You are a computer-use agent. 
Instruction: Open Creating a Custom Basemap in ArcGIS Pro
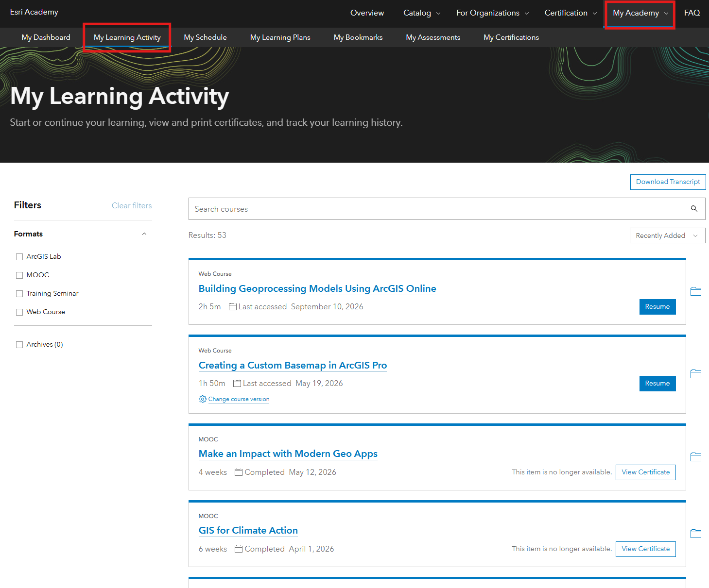(293, 365)
